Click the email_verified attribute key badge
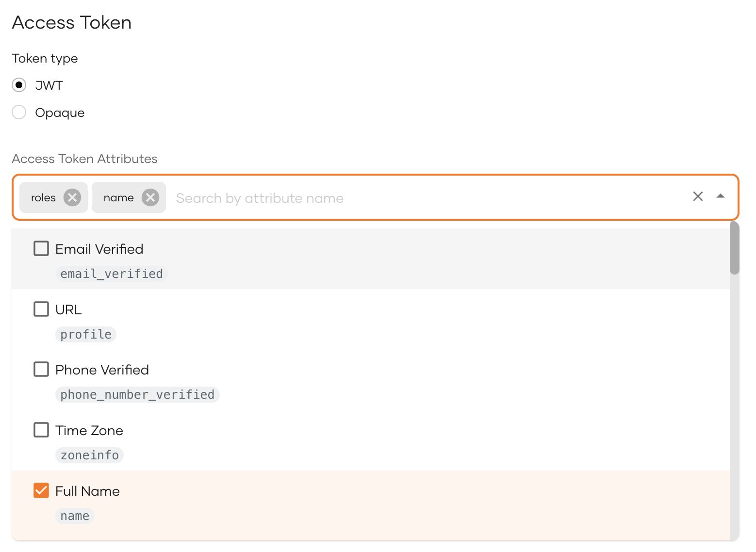 coord(111,273)
